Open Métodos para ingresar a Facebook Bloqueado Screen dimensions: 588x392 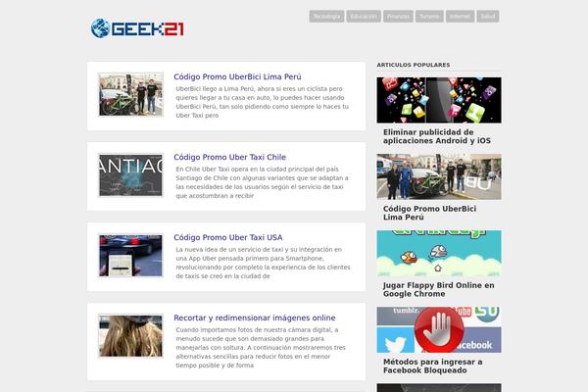pos(433,367)
